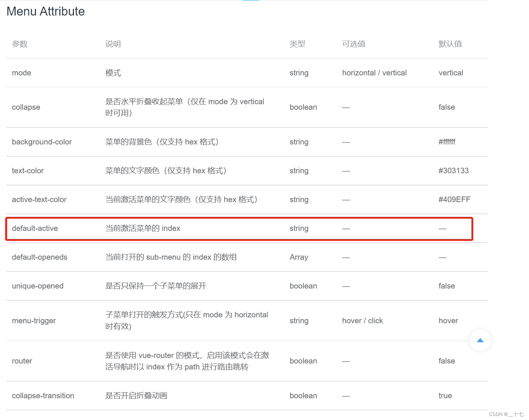Click 'string' type in default-active row

pyautogui.click(x=299, y=228)
